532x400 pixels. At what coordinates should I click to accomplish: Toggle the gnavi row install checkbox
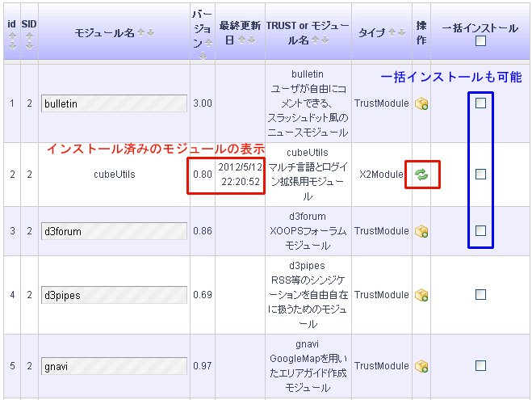point(481,366)
